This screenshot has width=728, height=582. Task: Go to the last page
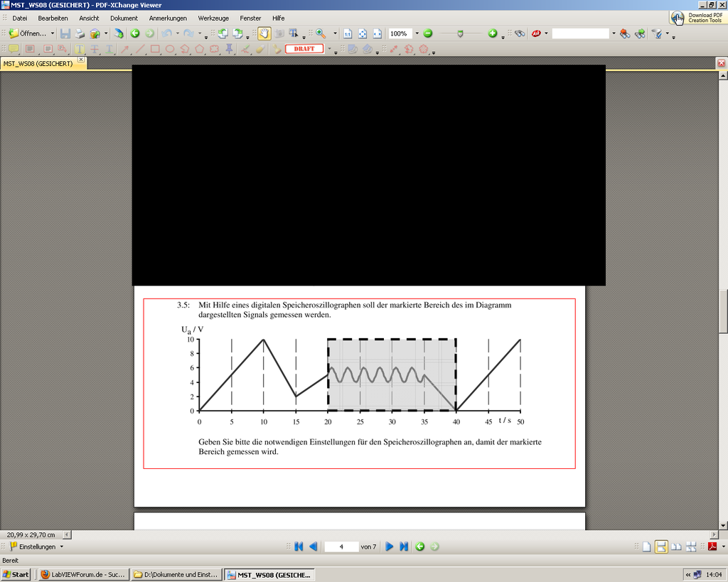(404, 546)
